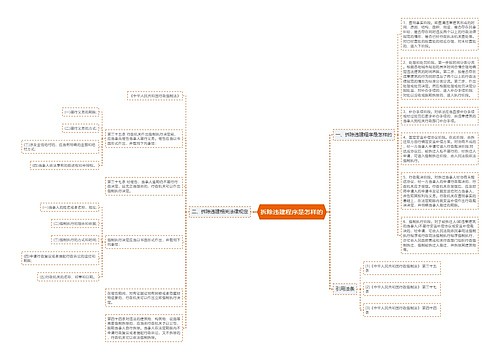Open citation [3] 行政强制法 第四十四条

pyautogui.click(x=402, y=310)
